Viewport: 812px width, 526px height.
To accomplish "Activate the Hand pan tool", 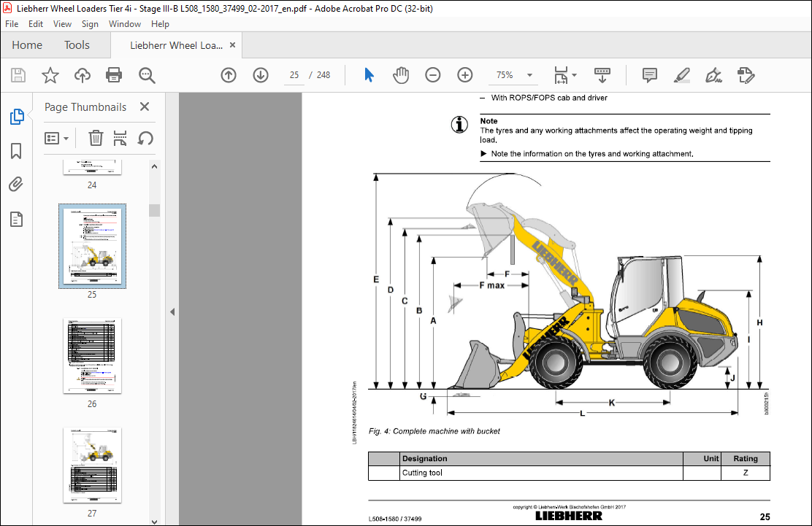I will (401, 75).
